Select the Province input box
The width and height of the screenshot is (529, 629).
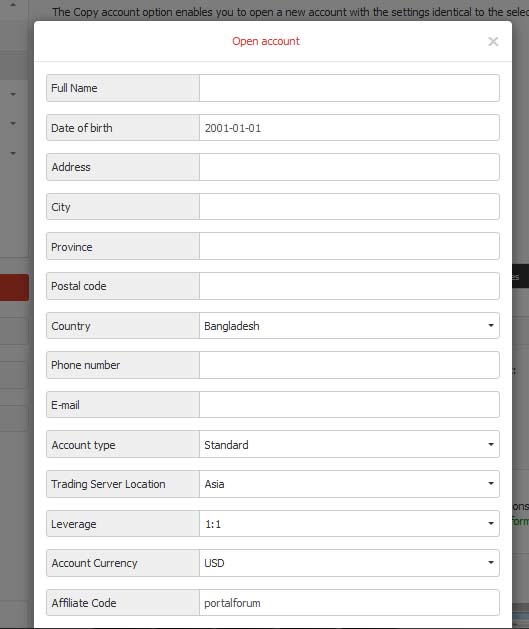click(x=349, y=246)
